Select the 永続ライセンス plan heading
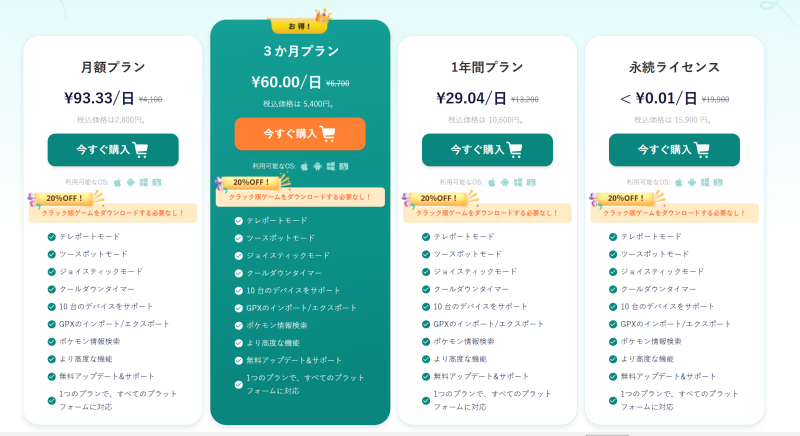The height and width of the screenshot is (436, 800). click(x=674, y=67)
